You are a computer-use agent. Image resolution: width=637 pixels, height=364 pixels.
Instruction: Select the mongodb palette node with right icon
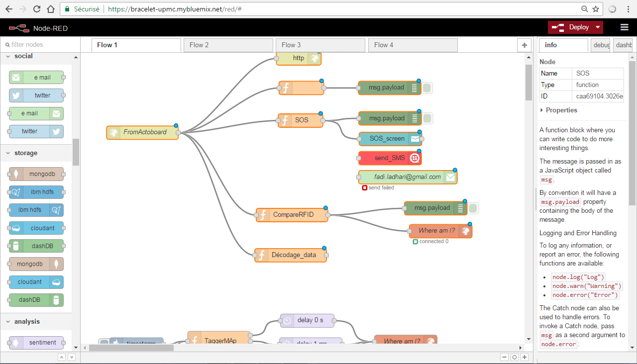[x=36, y=264]
